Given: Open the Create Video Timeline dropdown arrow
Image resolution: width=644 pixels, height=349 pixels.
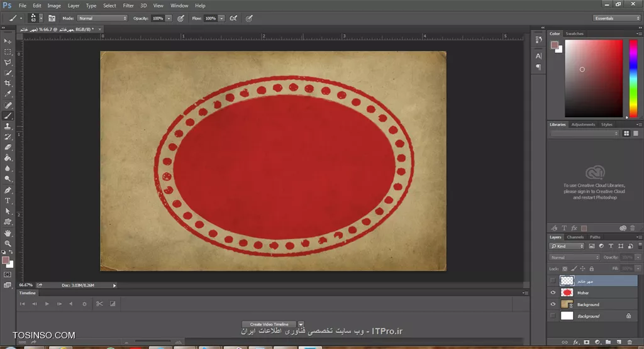Looking at the screenshot, I should 301,324.
